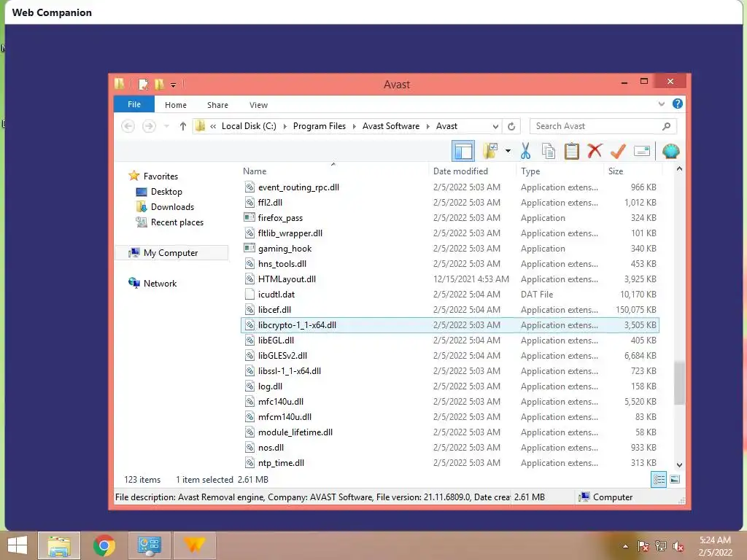747x560 pixels.
Task: Click the red X Delete icon
Action: [x=595, y=151]
